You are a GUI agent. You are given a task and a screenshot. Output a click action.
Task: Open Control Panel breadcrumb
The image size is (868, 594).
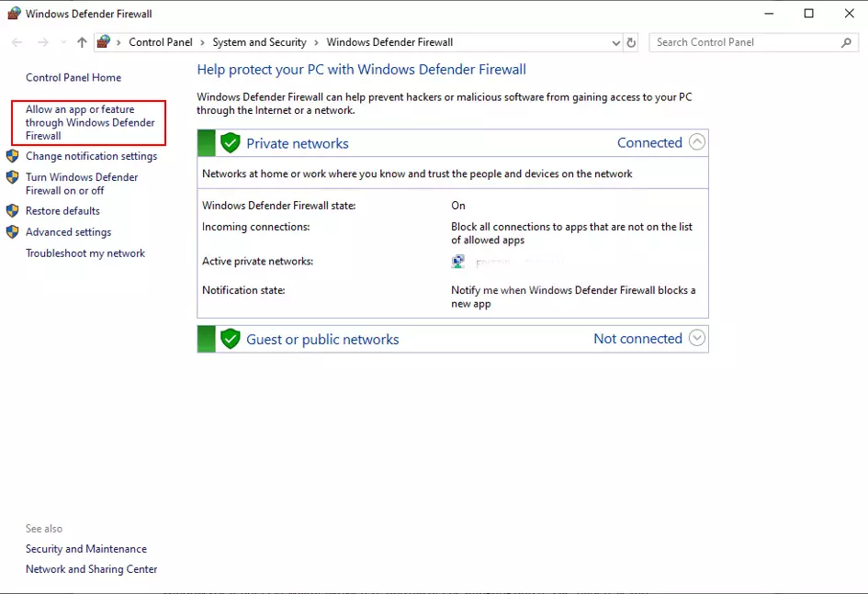pos(161,42)
